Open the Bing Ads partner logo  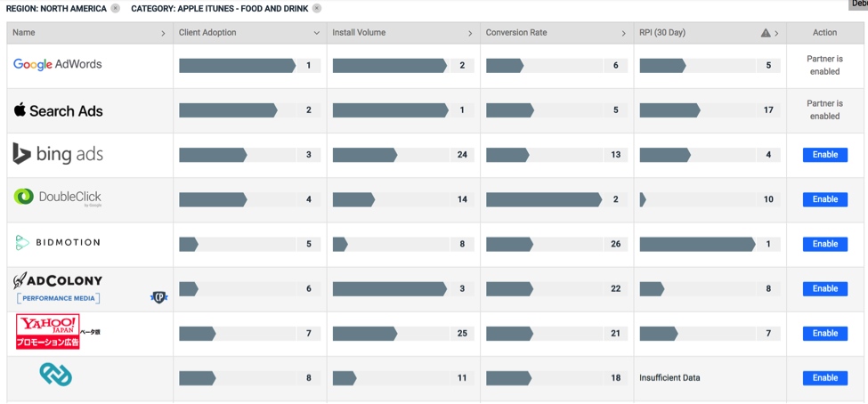coord(58,154)
